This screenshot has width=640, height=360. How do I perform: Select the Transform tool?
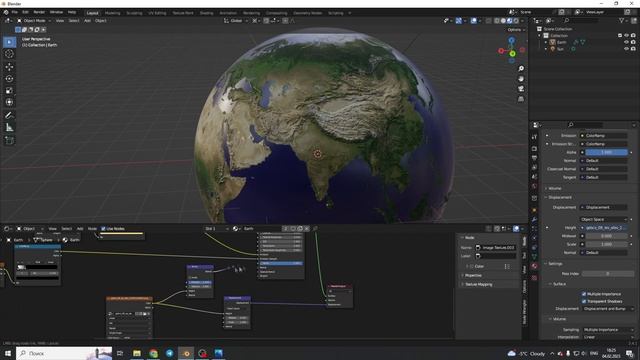point(9,102)
